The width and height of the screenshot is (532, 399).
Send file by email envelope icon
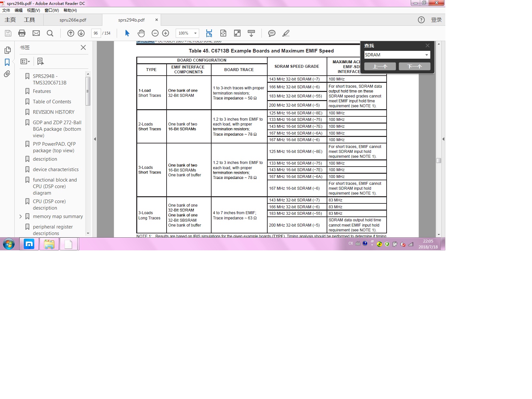coord(36,33)
